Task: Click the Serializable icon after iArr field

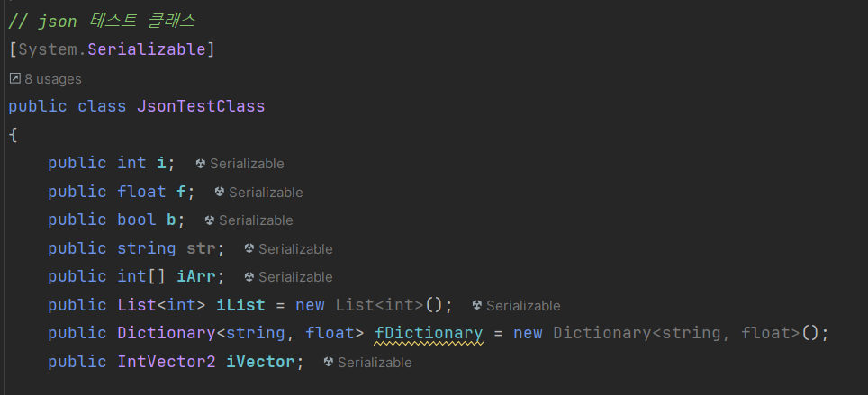Action: point(249,276)
